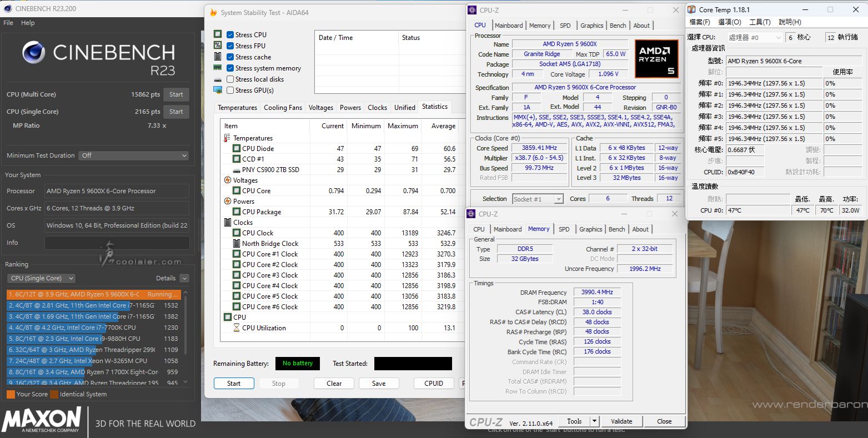The image size is (868, 438).
Task: Click the Clocks category chip icon
Action: pyautogui.click(x=228, y=222)
